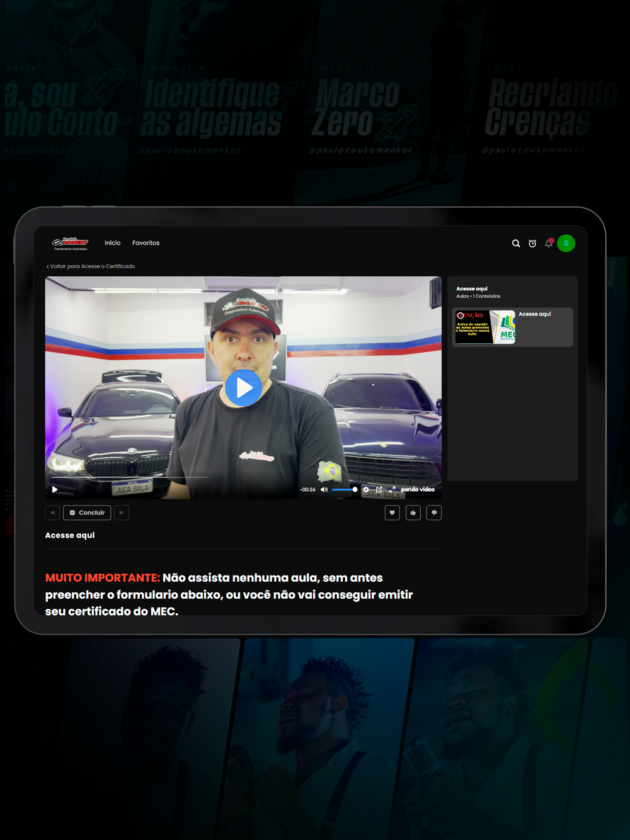Open the alarm clock icon in header
This screenshot has height=840, width=630.
pos(532,243)
